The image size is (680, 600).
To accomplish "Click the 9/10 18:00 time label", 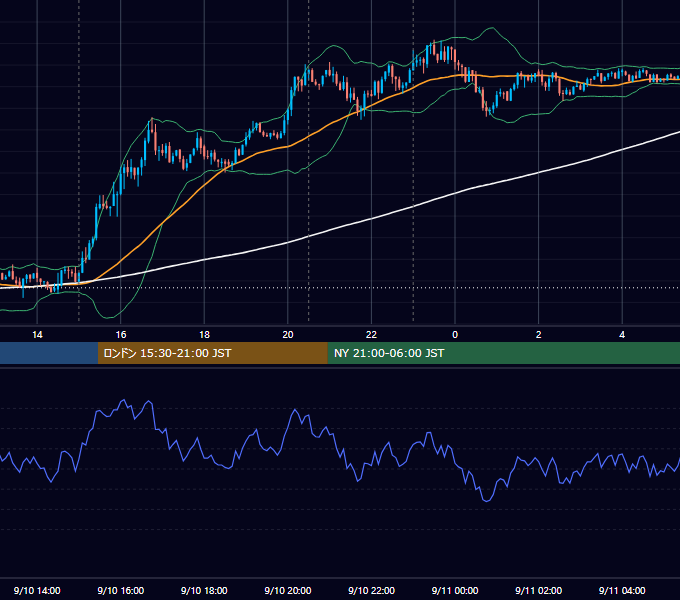I will coord(204,590).
